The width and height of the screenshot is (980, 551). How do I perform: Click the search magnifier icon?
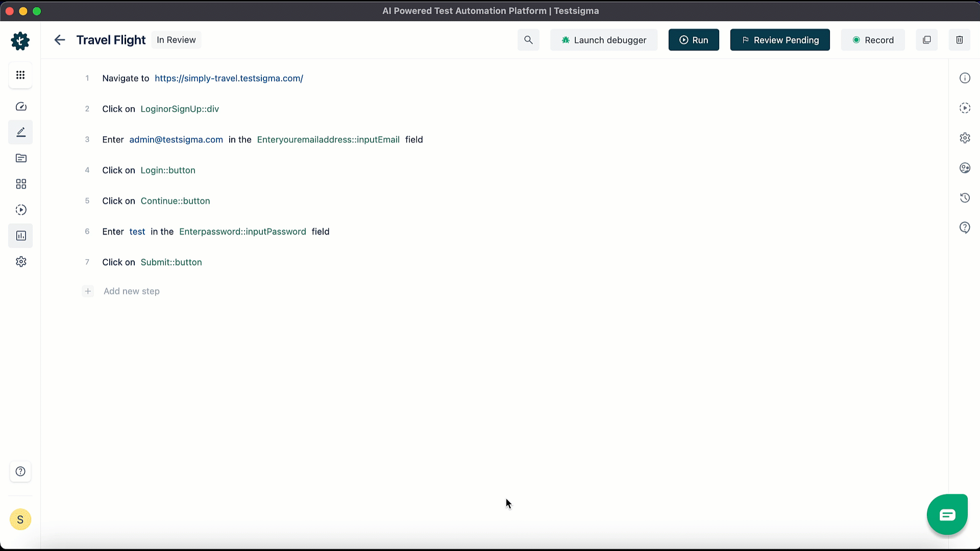(529, 40)
